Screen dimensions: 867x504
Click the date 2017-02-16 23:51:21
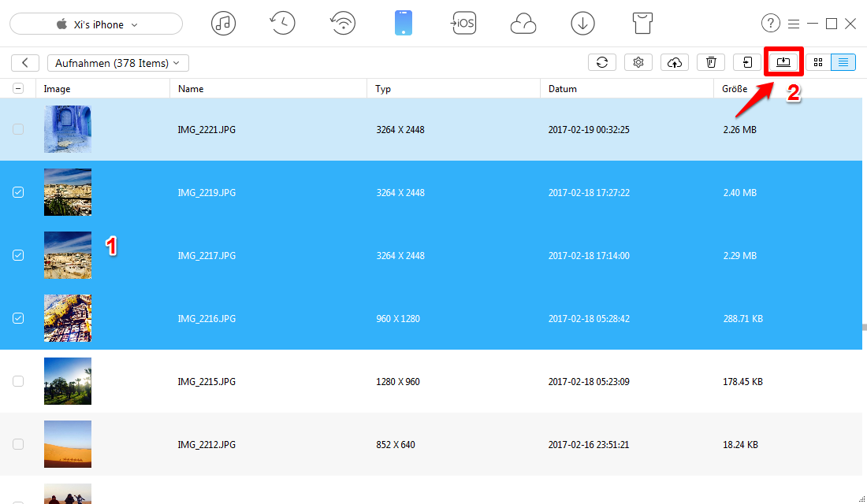[589, 445]
